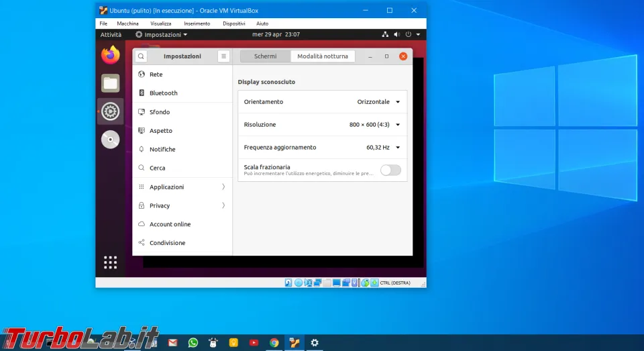Click the network icon in Ubuntu top bar
Image resolution: width=644 pixels, height=351 pixels.
pyautogui.click(x=385, y=34)
